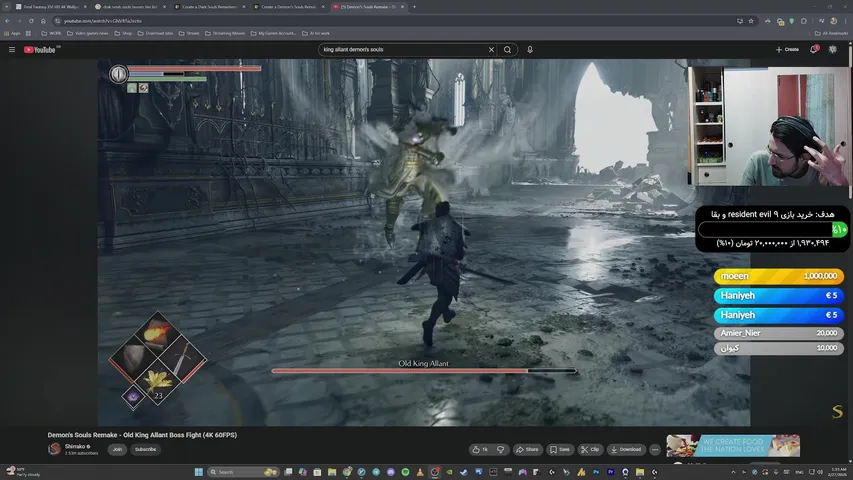Open the browser three-dot menu

[846, 21]
